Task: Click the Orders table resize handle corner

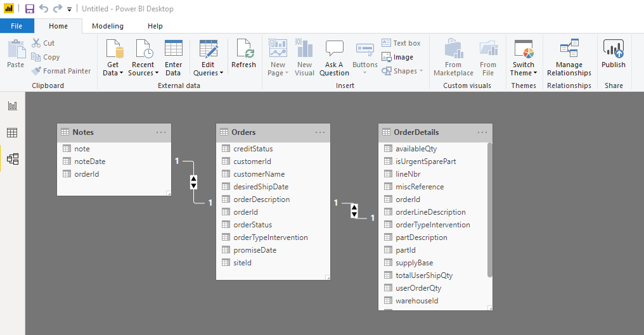Action: click(328, 278)
